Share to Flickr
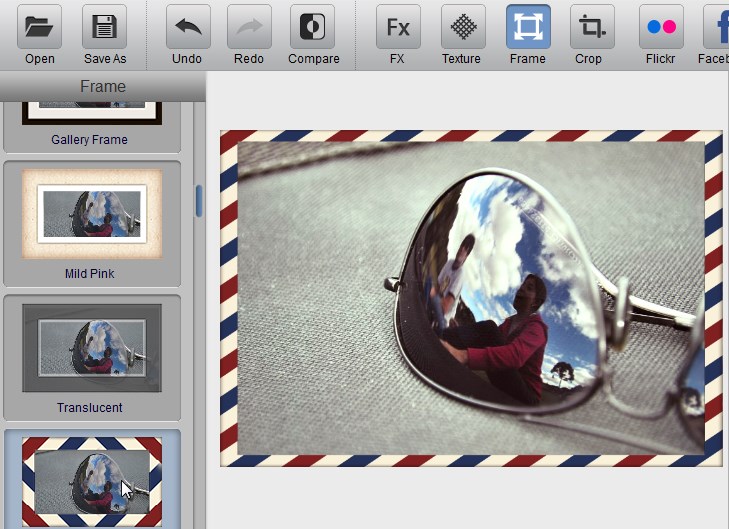Image resolution: width=729 pixels, height=529 pixels. 661,26
